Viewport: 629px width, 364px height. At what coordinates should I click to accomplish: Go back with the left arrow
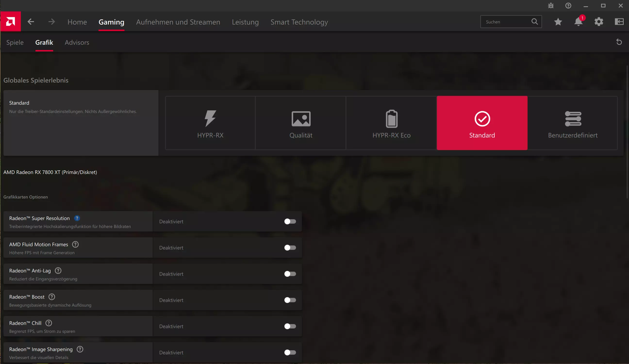tap(31, 22)
